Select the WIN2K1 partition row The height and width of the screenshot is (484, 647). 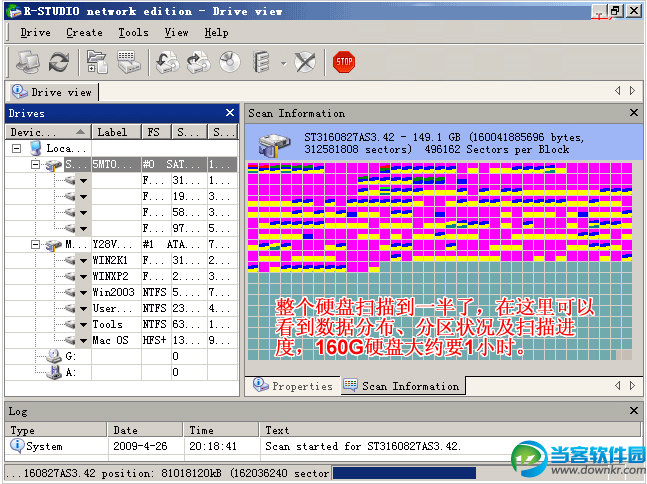click(122, 260)
